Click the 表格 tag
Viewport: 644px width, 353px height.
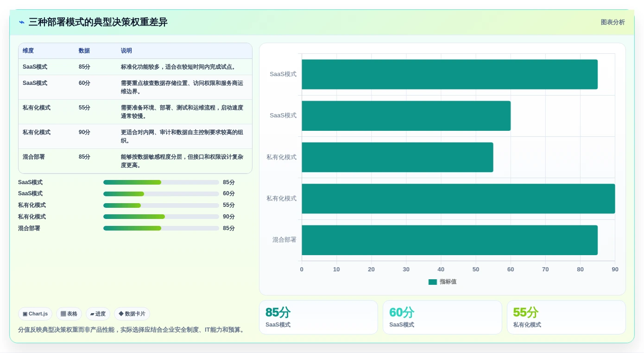[x=69, y=314]
